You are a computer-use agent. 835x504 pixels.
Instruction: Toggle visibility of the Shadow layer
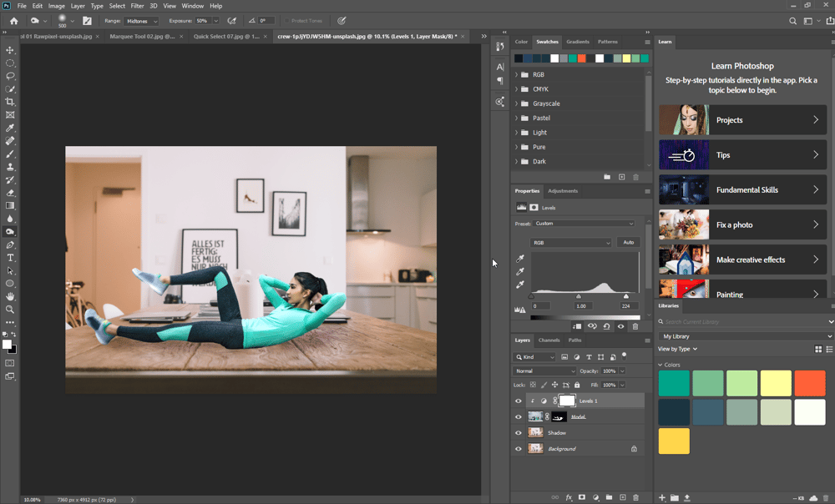(x=518, y=432)
